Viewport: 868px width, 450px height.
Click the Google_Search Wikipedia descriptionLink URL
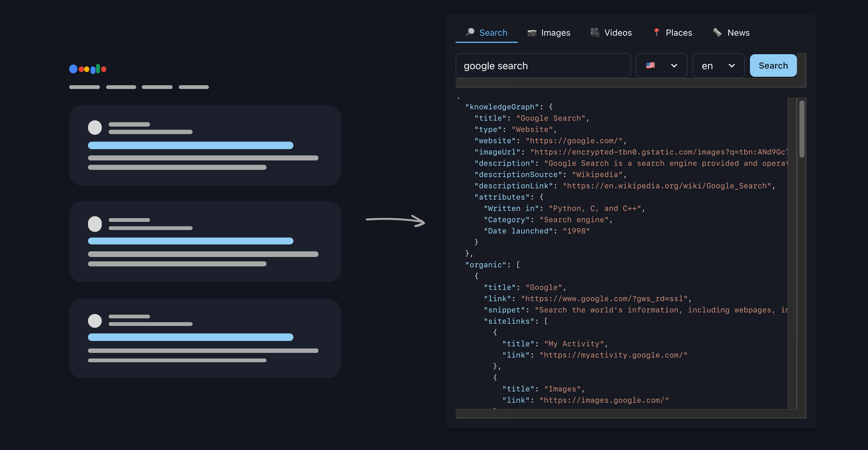click(x=667, y=185)
